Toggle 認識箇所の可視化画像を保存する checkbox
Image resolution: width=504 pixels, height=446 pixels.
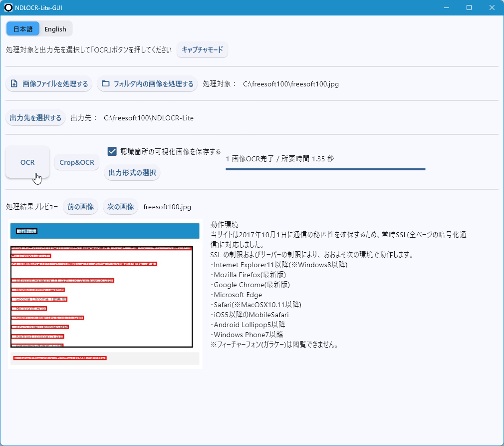[112, 151]
